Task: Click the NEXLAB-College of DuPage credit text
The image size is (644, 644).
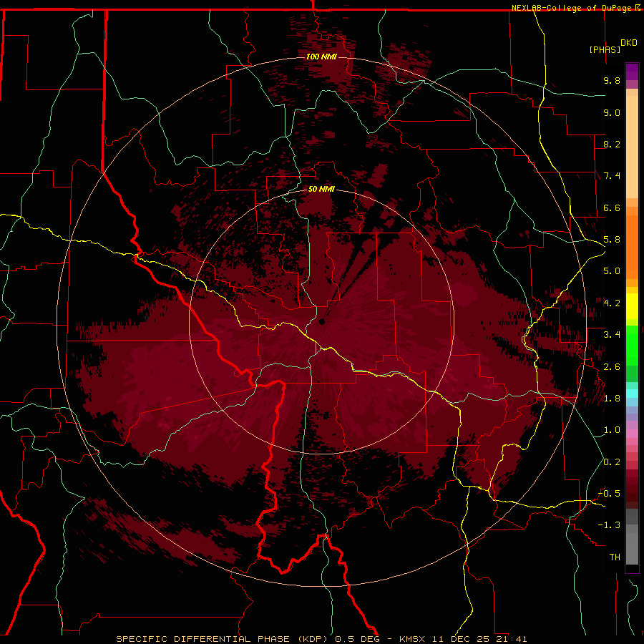Action: tap(572, 8)
